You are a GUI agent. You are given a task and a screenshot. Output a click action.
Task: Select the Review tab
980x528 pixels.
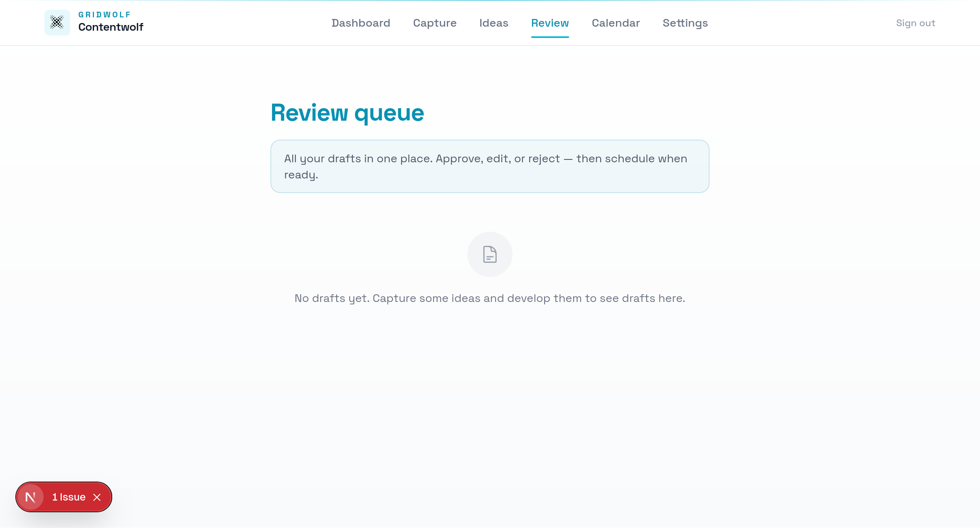[x=550, y=23]
